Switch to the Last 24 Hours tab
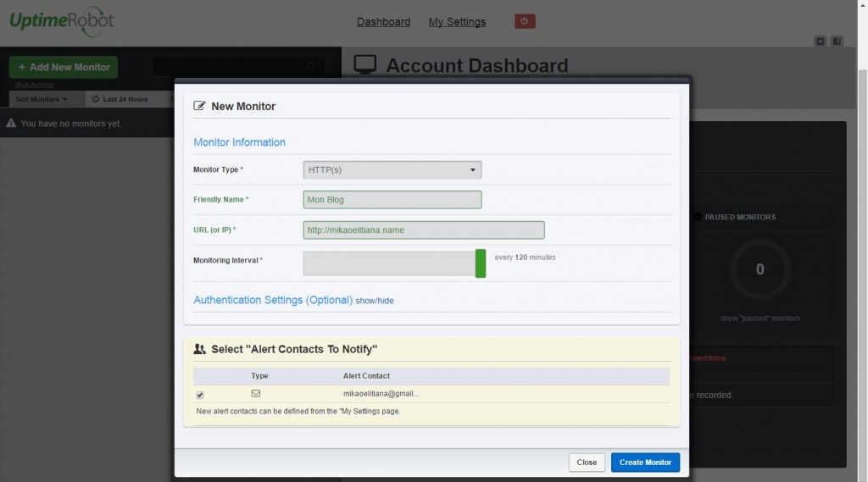 pos(120,99)
